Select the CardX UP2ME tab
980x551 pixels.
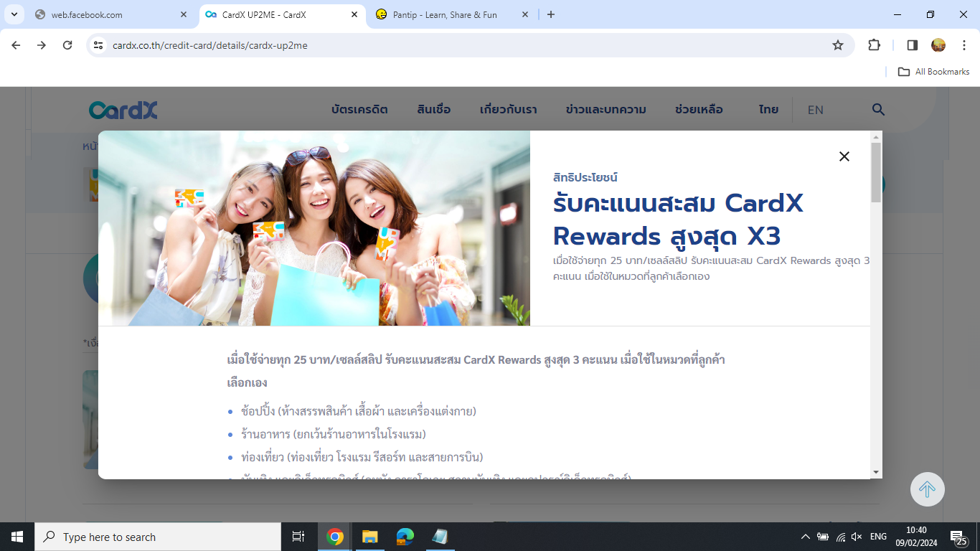281,14
